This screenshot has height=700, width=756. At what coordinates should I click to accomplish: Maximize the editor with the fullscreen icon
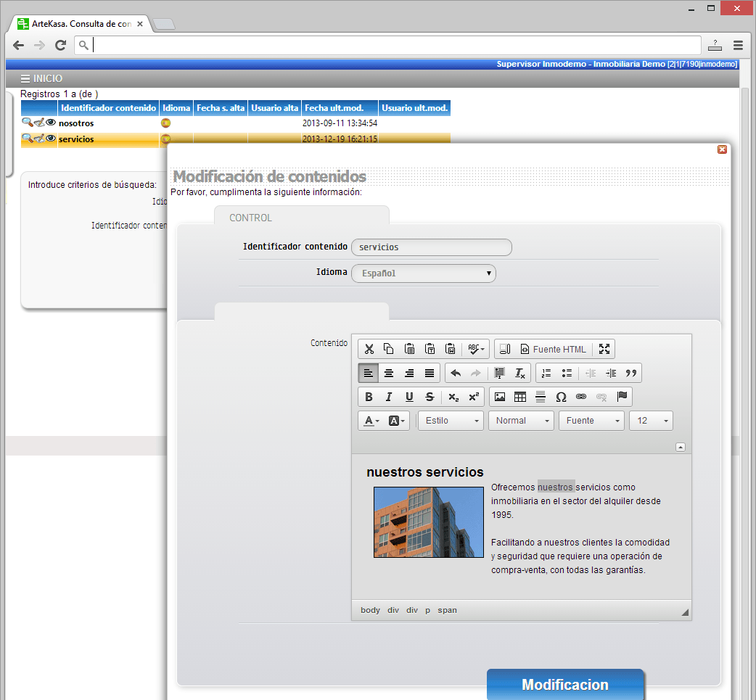click(604, 349)
